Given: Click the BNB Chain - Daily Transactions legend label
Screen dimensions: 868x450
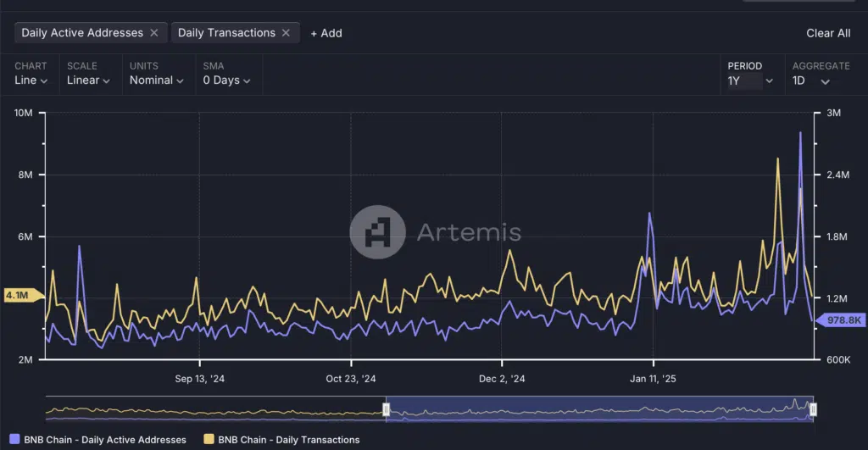Looking at the screenshot, I should click(289, 440).
